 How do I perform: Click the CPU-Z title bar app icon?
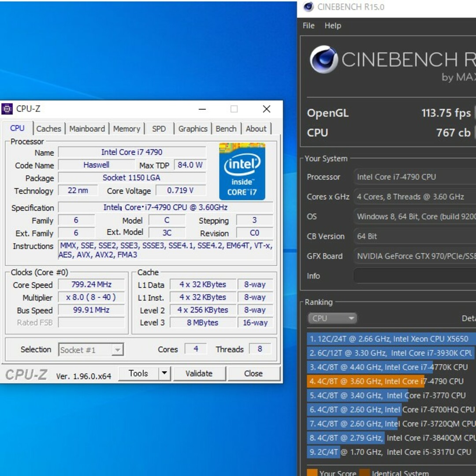(x=7, y=109)
